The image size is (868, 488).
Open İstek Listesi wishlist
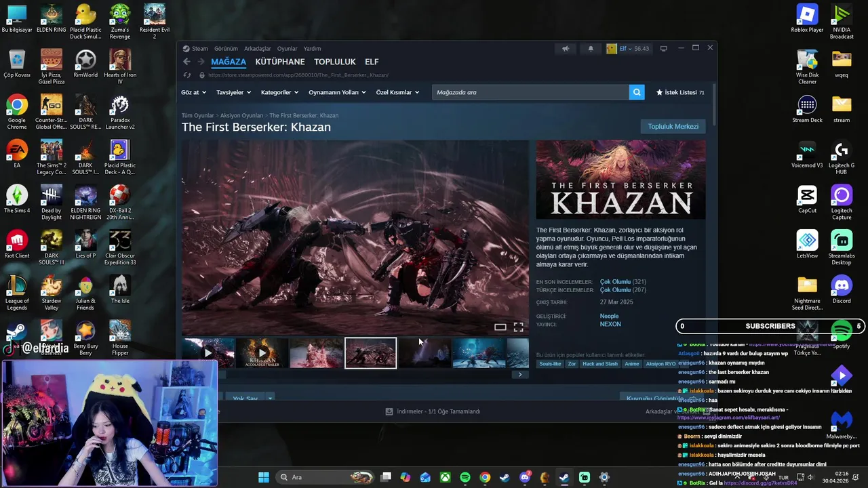(x=679, y=92)
